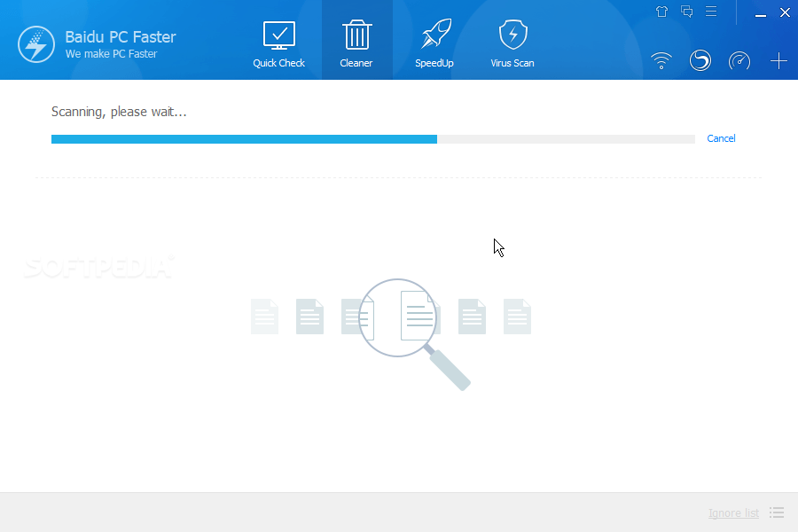Screen dimensions: 798x532
Task: Launch the WiFi hotspot tool
Action: point(661,61)
